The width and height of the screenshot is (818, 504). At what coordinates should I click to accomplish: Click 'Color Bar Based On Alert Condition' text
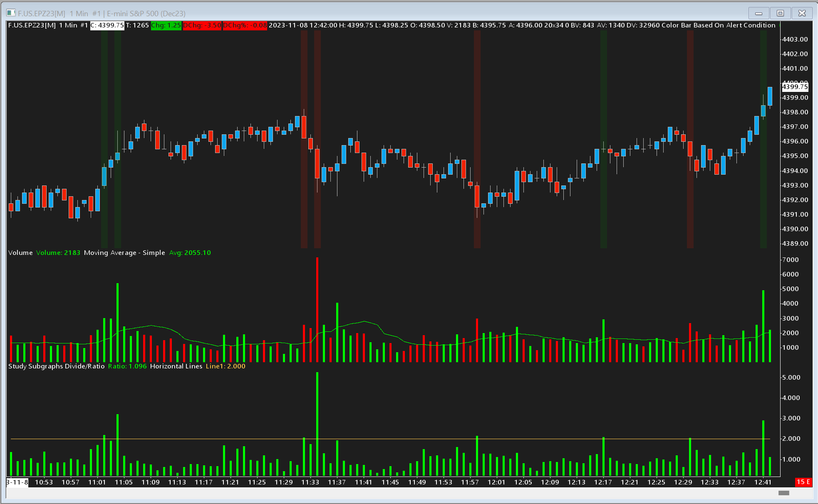(718, 25)
